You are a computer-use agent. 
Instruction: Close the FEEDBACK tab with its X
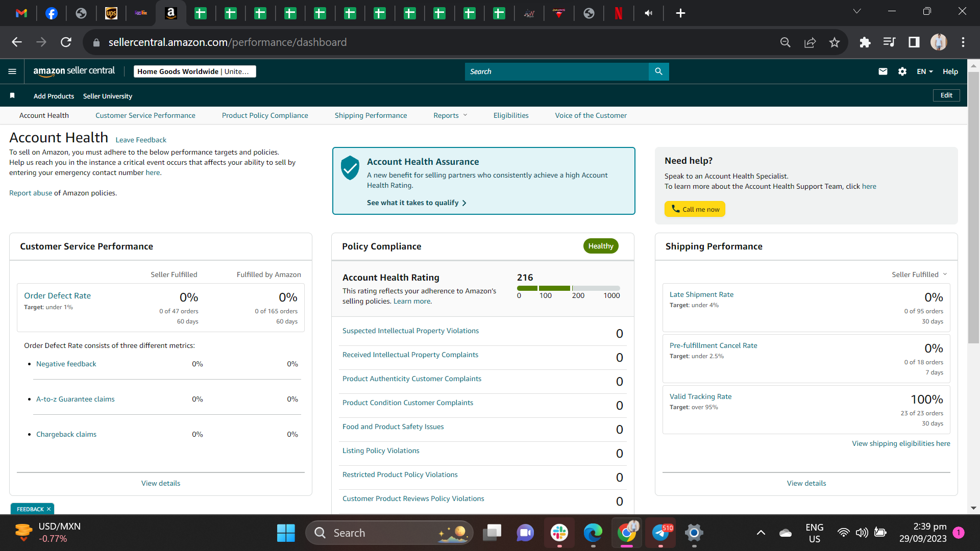(49, 509)
